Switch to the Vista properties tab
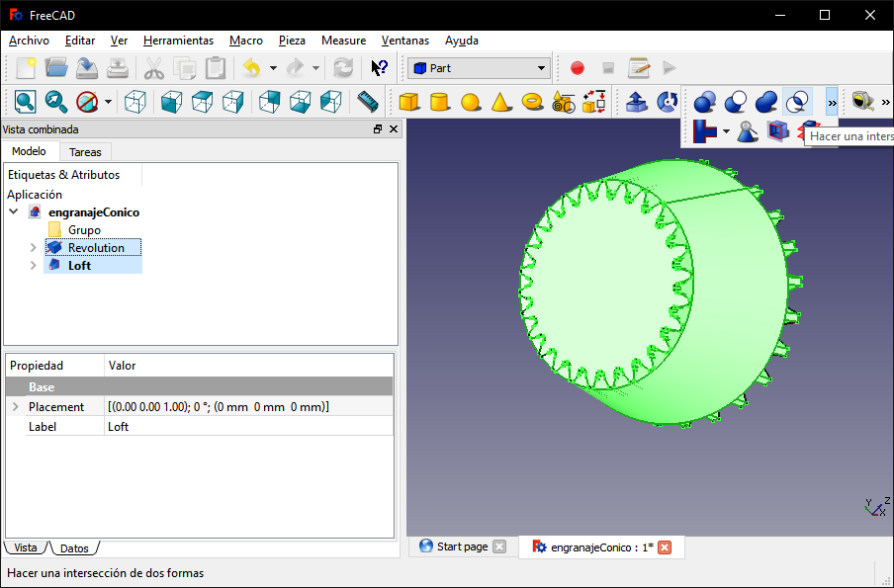This screenshot has width=894, height=588. [x=25, y=547]
